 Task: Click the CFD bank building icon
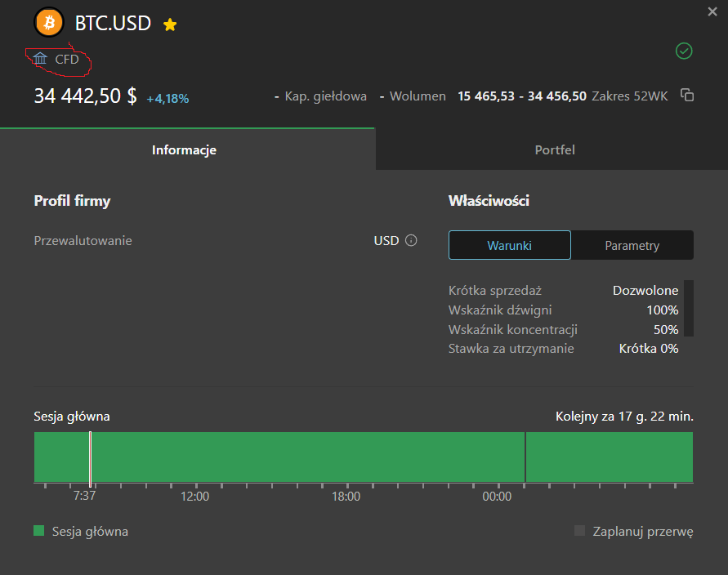click(40, 59)
